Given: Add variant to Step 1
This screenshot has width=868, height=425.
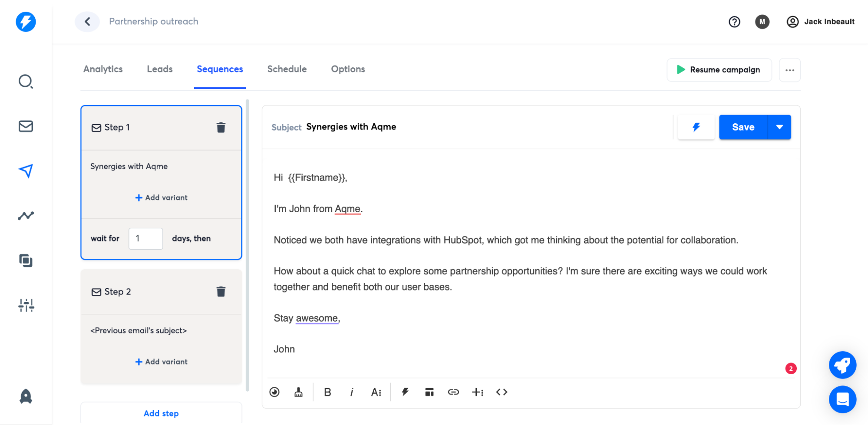Looking at the screenshot, I should (x=161, y=198).
